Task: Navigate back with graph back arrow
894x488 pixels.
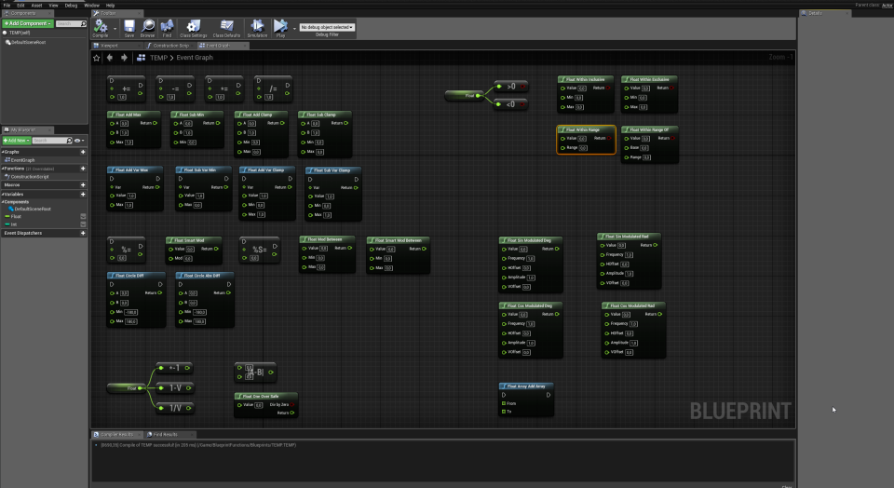Action: tap(109, 58)
